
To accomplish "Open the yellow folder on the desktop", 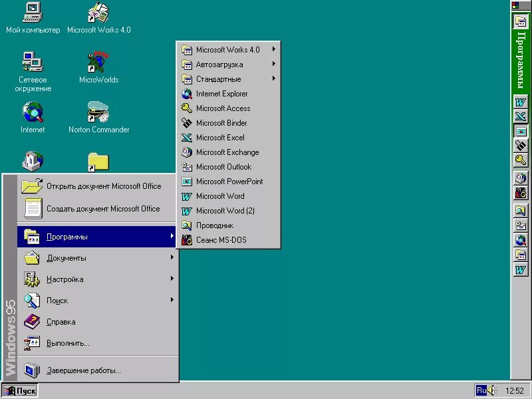I will [98, 161].
